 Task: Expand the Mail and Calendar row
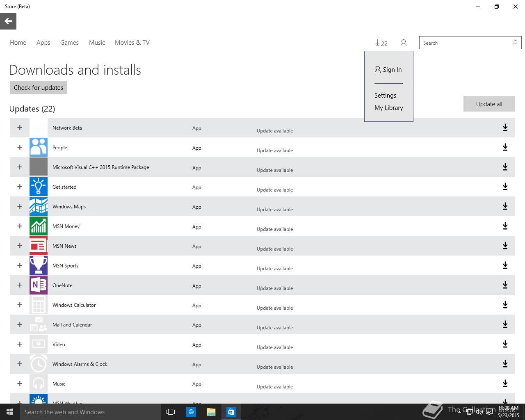20,324
